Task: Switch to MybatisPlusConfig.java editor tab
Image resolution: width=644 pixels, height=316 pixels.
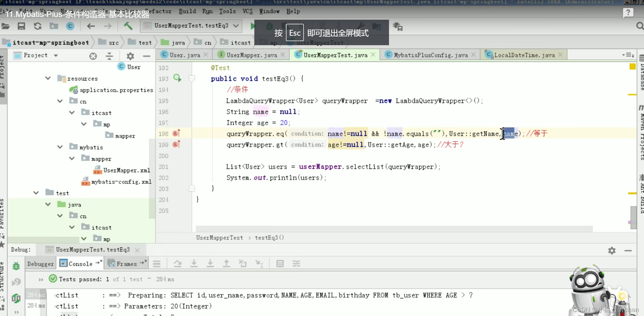Action: [430, 55]
